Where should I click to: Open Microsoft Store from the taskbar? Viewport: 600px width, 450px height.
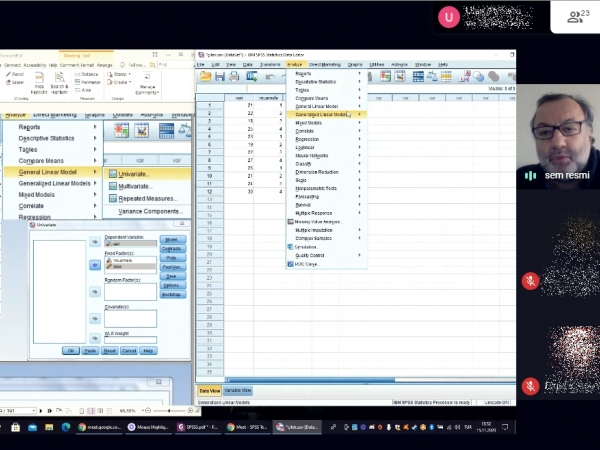coord(15,427)
